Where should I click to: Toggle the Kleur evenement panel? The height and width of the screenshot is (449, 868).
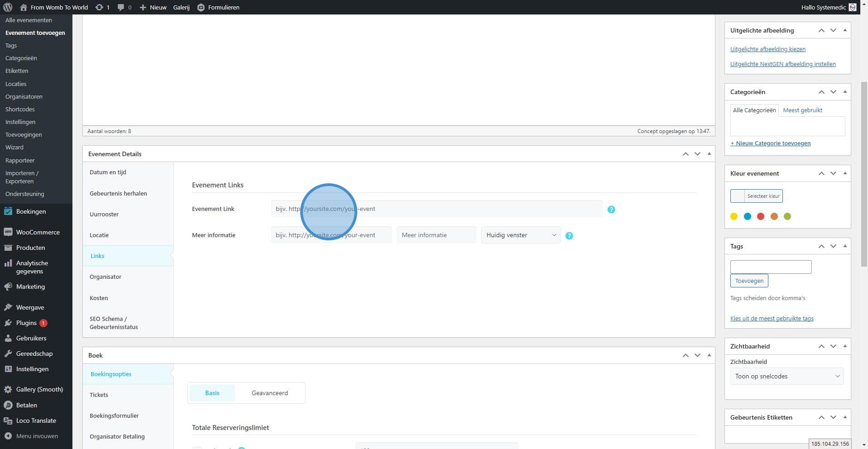(x=845, y=173)
